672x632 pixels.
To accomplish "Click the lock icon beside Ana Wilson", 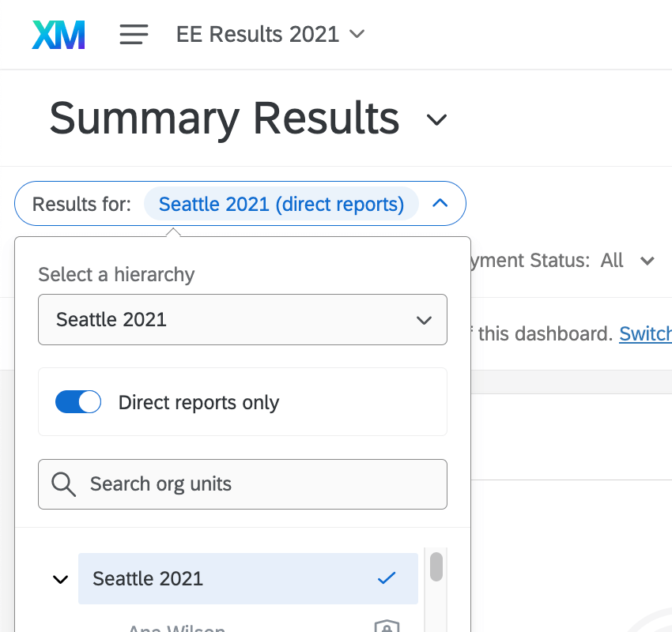I will tap(387, 626).
